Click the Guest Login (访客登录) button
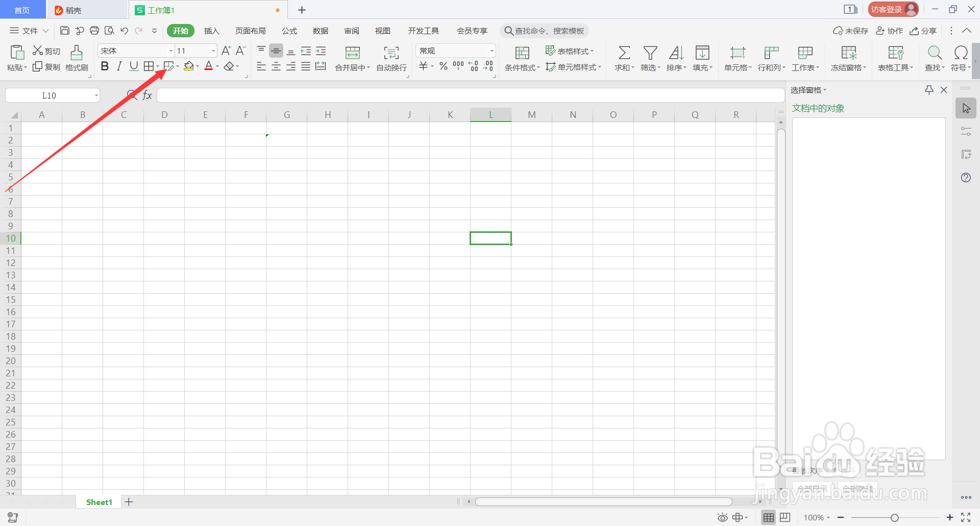Image resolution: width=980 pixels, height=526 pixels. tap(893, 9)
